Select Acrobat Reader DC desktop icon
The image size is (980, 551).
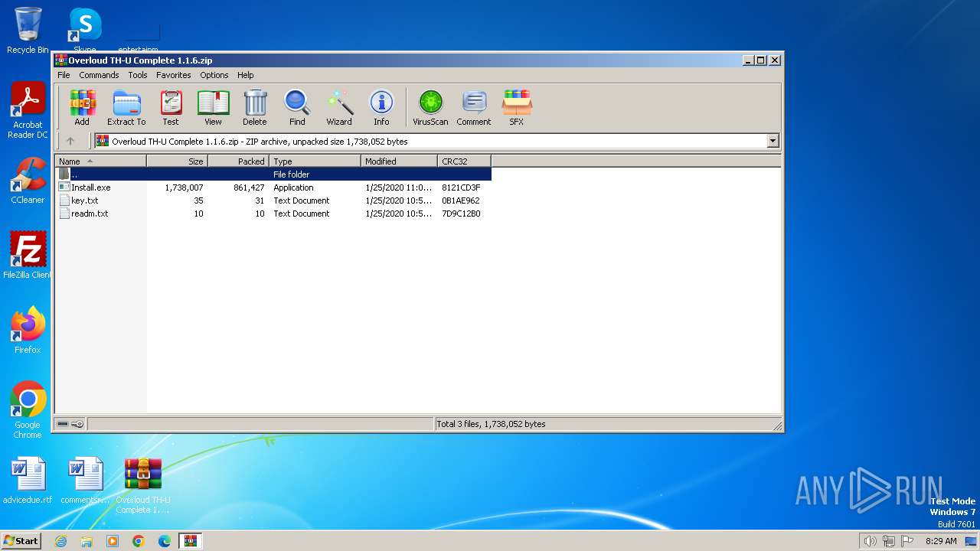click(x=28, y=111)
